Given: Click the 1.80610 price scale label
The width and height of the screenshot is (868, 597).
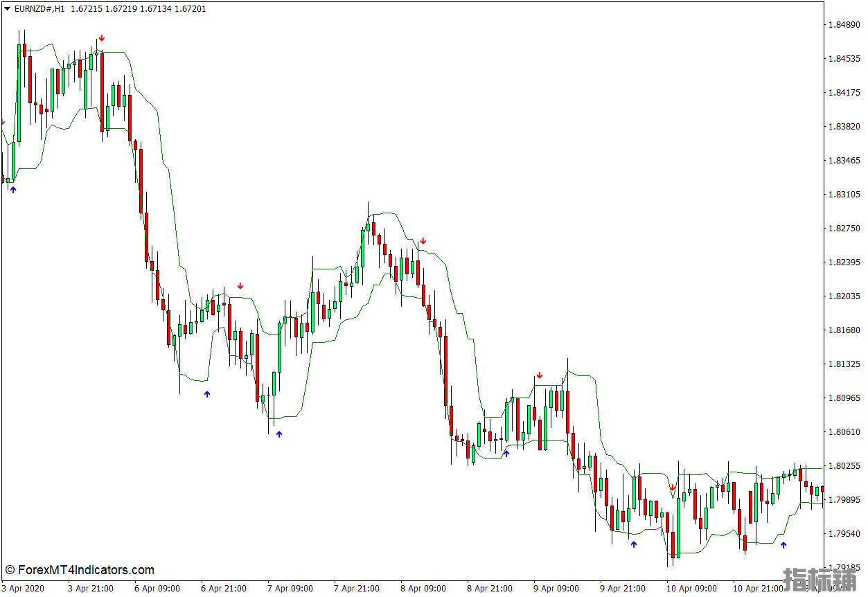Looking at the screenshot, I should pyautogui.click(x=844, y=432).
